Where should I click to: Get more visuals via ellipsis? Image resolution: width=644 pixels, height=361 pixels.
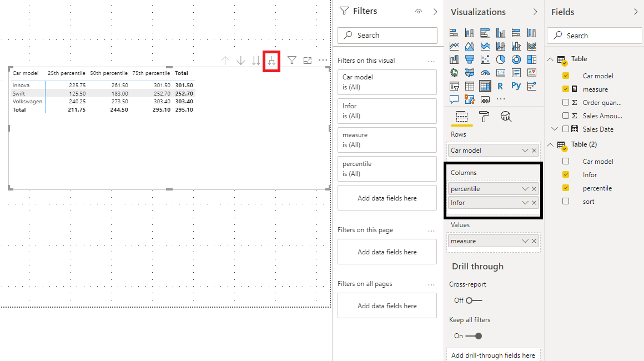click(501, 99)
